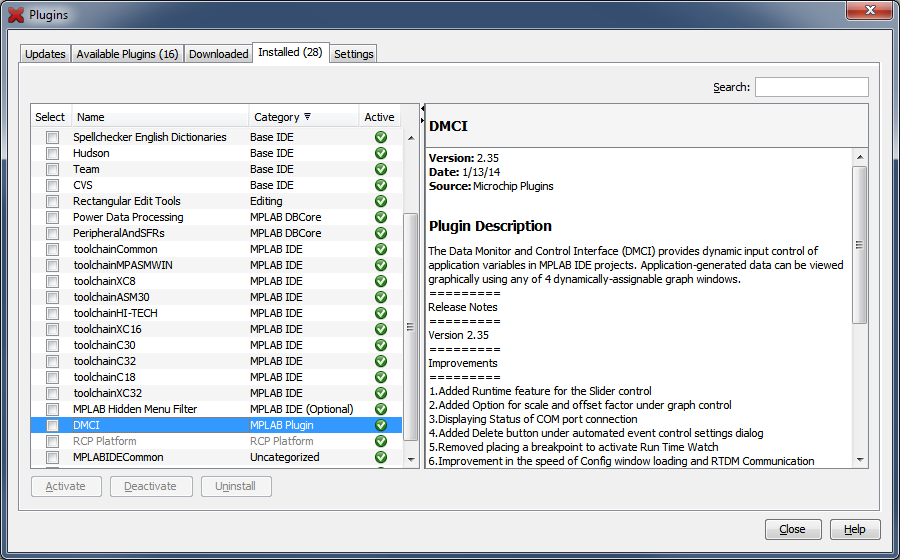Click the active icon for Rectangular Edit Tools

(x=380, y=201)
